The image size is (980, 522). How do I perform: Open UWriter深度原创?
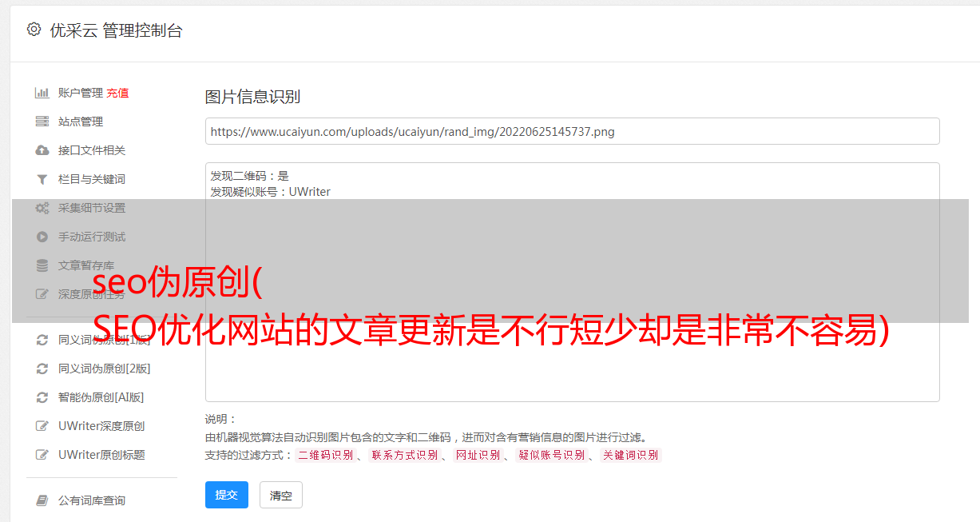pyautogui.click(x=101, y=426)
